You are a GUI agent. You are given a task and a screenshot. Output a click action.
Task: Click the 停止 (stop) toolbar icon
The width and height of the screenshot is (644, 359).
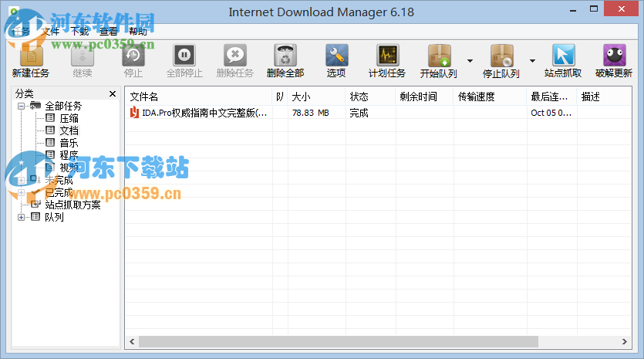tap(133, 56)
